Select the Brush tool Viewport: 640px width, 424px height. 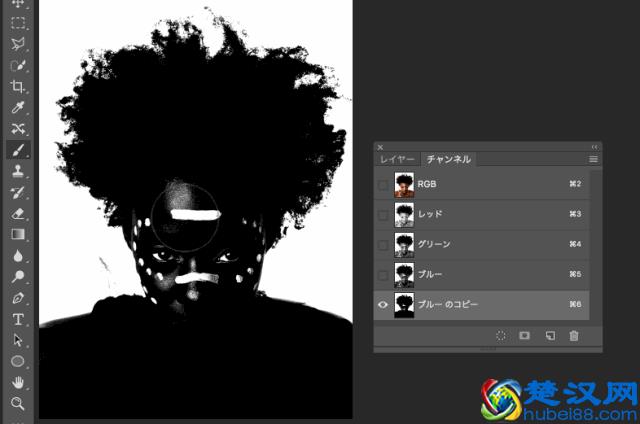[x=18, y=150]
